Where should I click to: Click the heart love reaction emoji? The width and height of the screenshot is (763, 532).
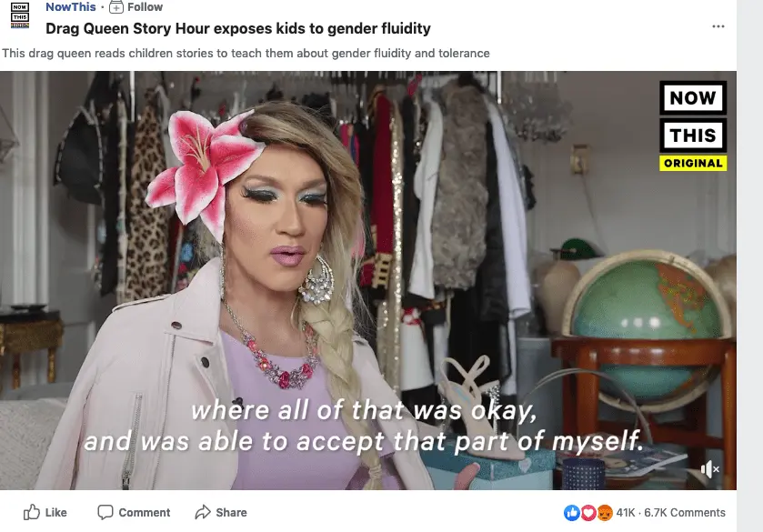(x=588, y=513)
